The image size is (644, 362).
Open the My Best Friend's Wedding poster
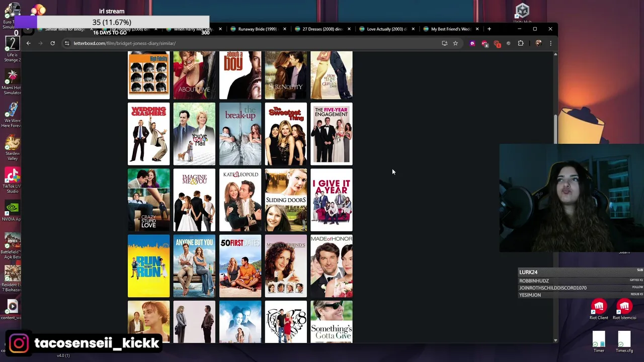click(x=286, y=266)
